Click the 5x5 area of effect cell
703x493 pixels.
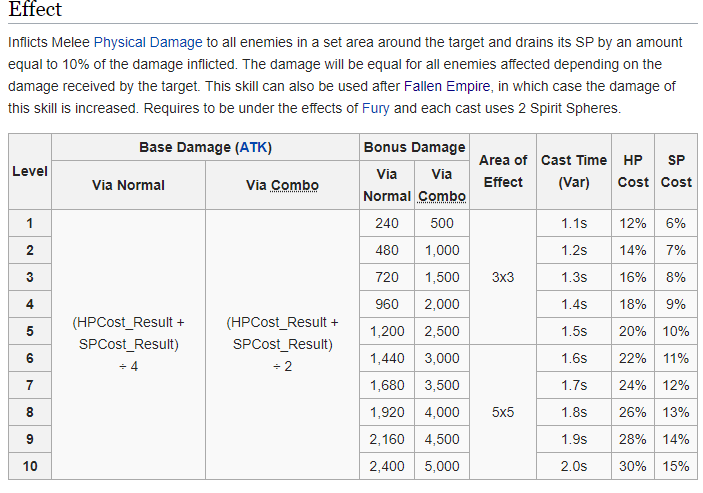point(503,412)
